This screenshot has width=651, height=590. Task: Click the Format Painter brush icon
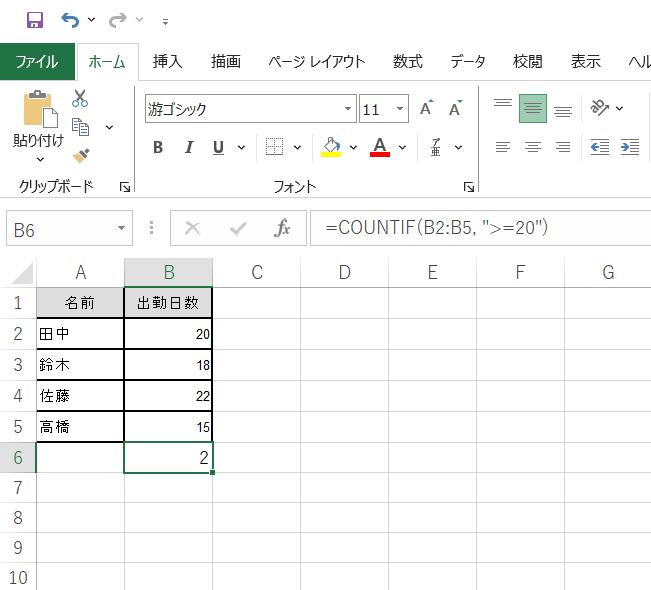point(81,155)
